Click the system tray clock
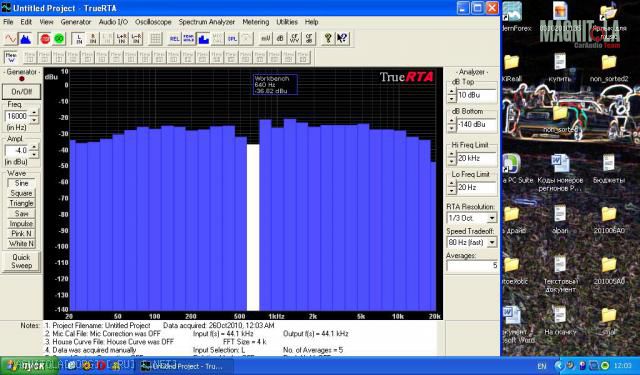The width and height of the screenshot is (640, 375). pos(623,366)
